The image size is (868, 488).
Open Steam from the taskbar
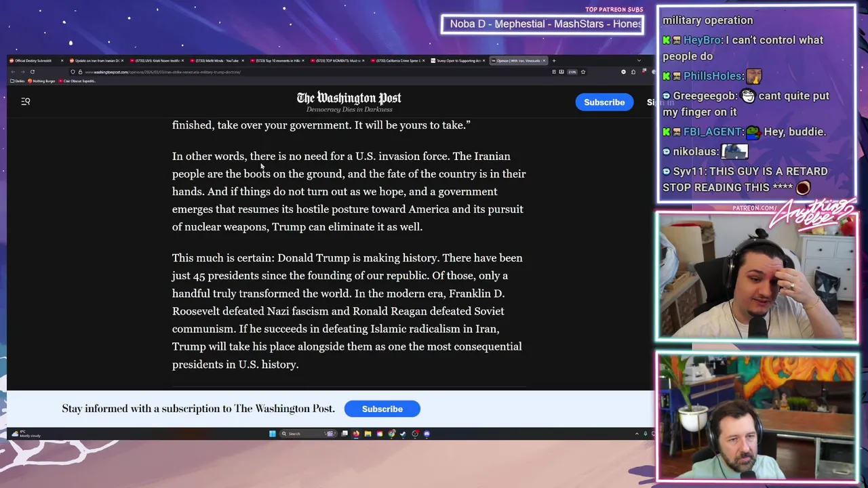tap(403, 434)
